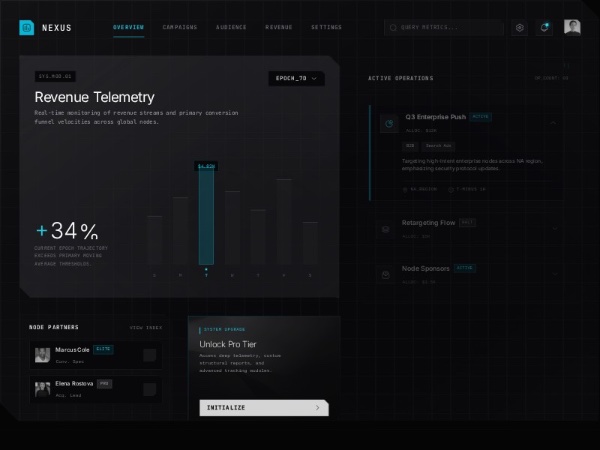Click Marcus Cole's profile photo
The height and width of the screenshot is (450, 600).
(43, 355)
